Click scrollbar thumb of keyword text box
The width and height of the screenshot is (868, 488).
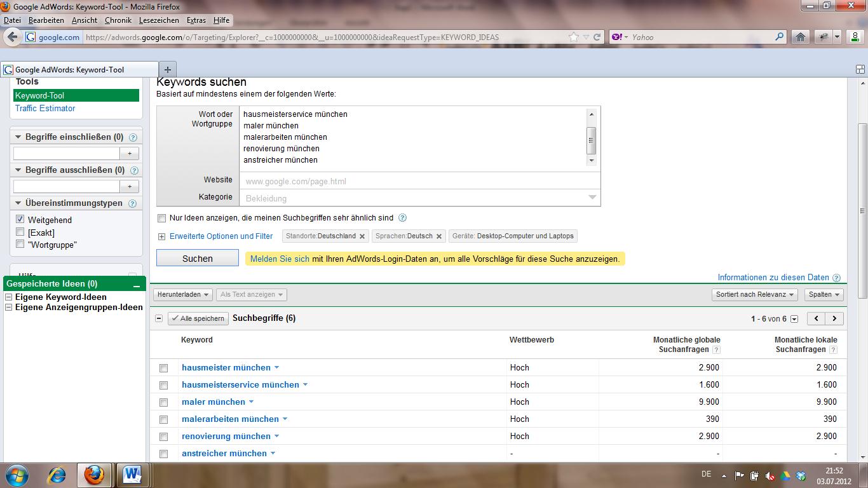point(592,141)
